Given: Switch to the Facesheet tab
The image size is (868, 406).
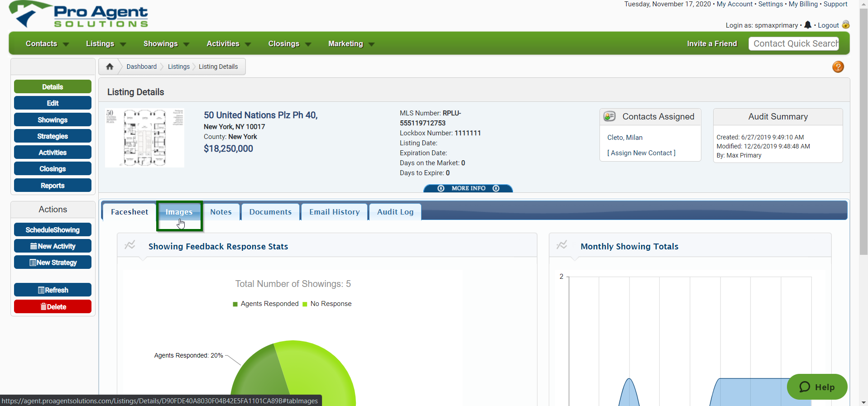Looking at the screenshot, I should click(129, 212).
